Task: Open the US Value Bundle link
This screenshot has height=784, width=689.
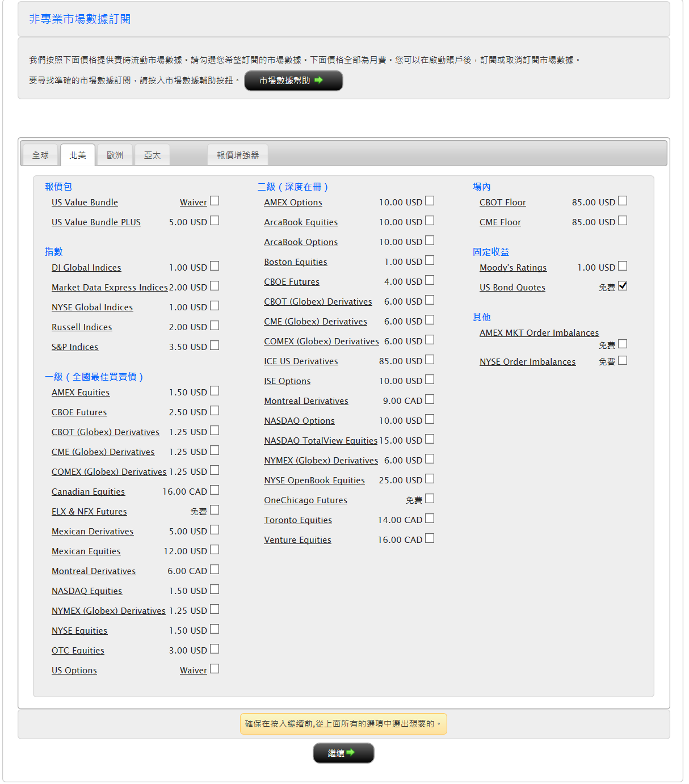Action: click(x=85, y=203)
